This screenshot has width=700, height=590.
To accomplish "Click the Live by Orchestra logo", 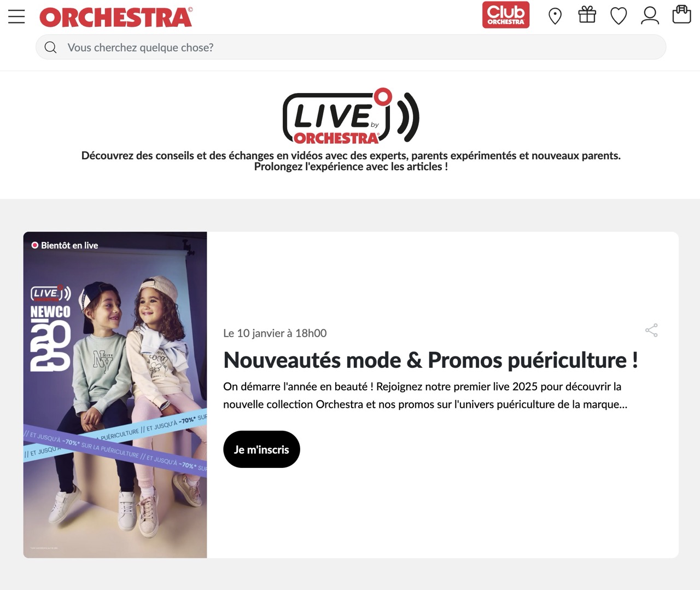I will click(351, 116).
